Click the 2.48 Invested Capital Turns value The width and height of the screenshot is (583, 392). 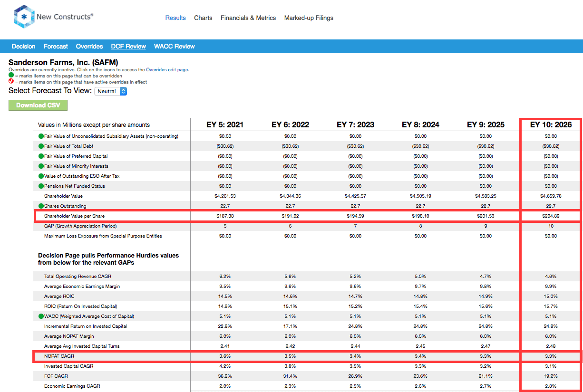coord(551,346)
